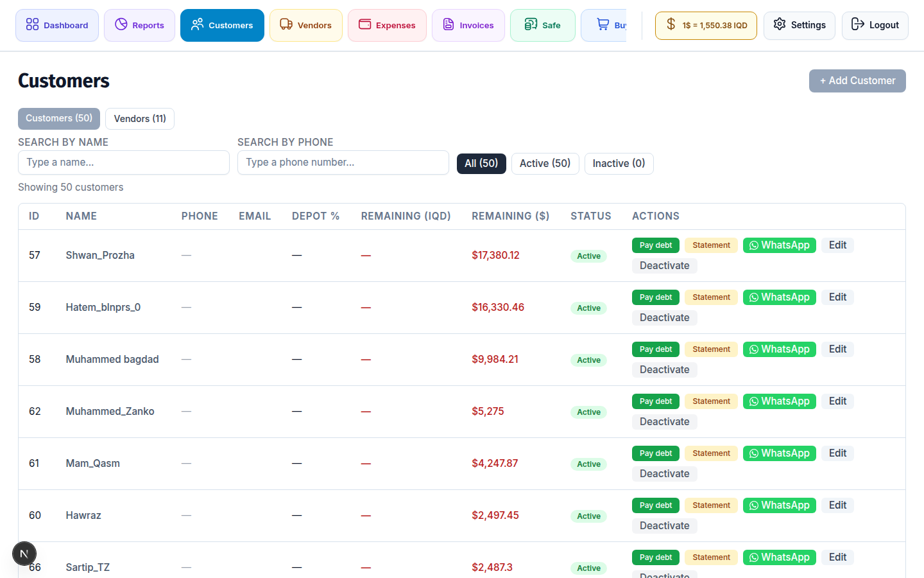Click the Active status of Muhammed_Zanko
Image resolution: width=924 pixels, height=578 pixels.
tap(588, 412)
